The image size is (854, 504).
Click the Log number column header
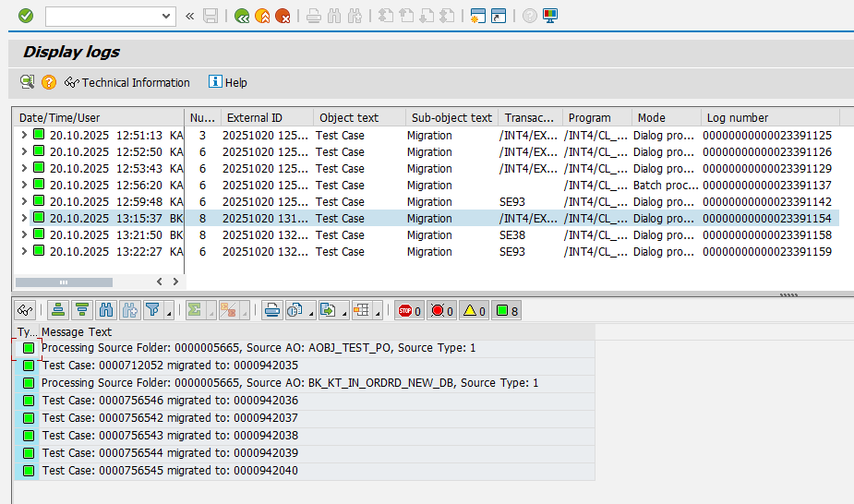737,118
